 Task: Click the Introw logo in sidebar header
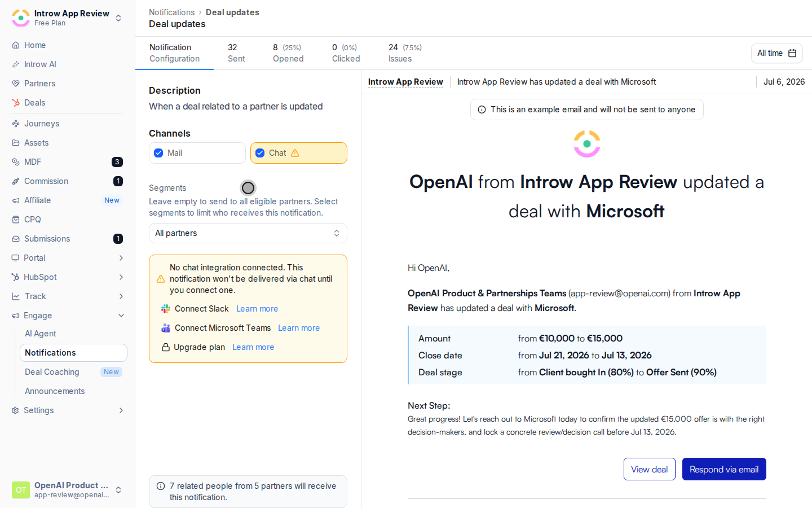(21, 18)
